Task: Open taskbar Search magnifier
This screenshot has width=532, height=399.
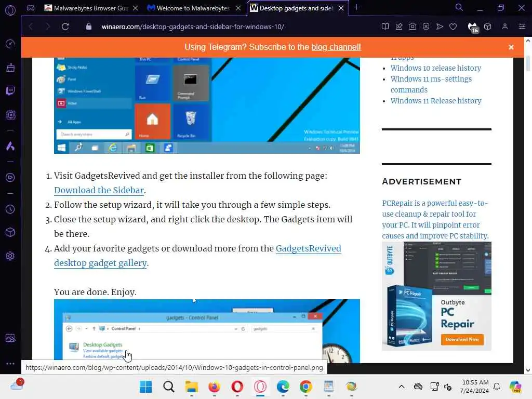Action: click(x=169, y=387)
